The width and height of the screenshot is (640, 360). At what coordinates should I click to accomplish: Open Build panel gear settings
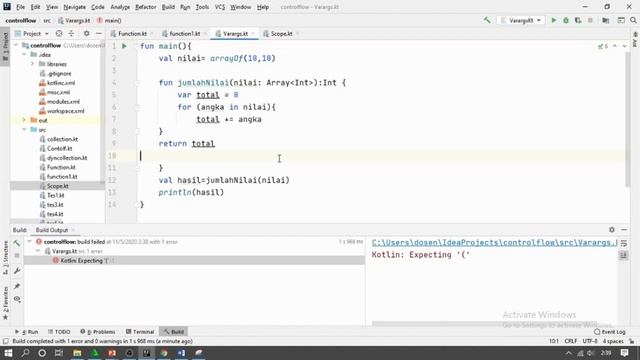click(x=611, y=230)
